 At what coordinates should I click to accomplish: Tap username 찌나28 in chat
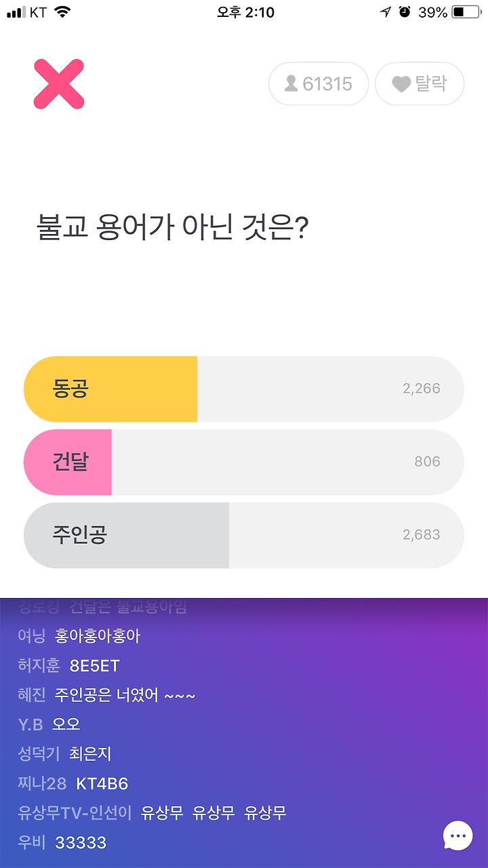pos(42,784)
